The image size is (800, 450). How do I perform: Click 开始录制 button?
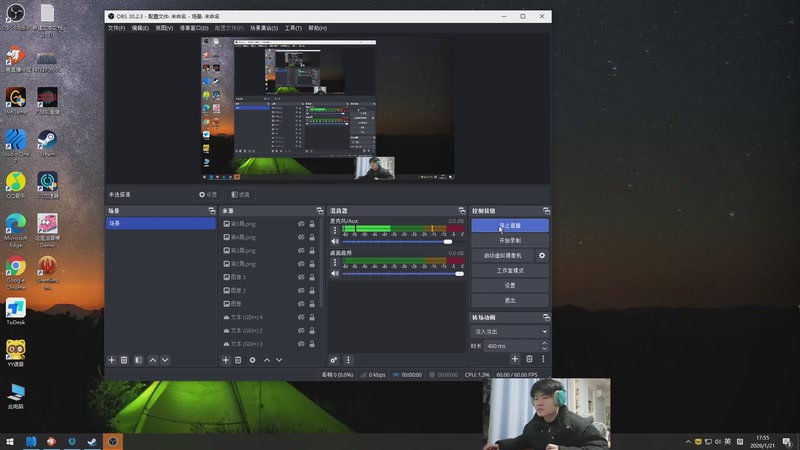[510, 240]
